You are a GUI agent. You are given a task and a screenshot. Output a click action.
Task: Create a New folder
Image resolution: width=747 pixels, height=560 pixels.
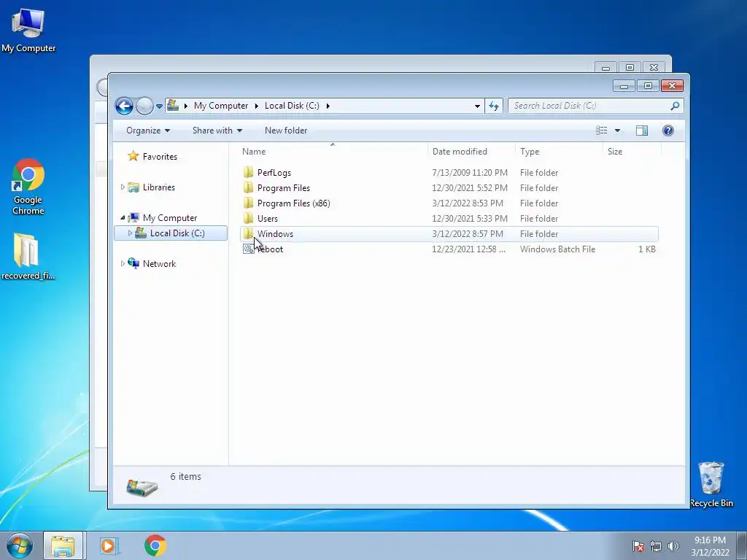click(286, 131)
